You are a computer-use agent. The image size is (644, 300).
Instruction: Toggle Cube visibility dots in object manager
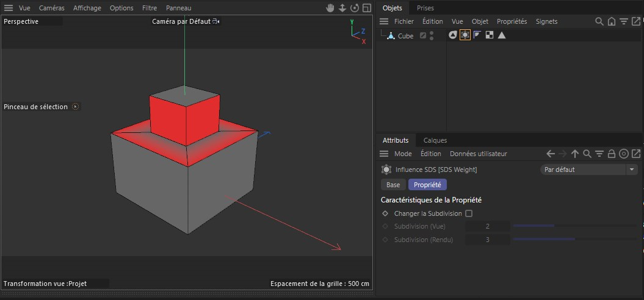[432, 35]
